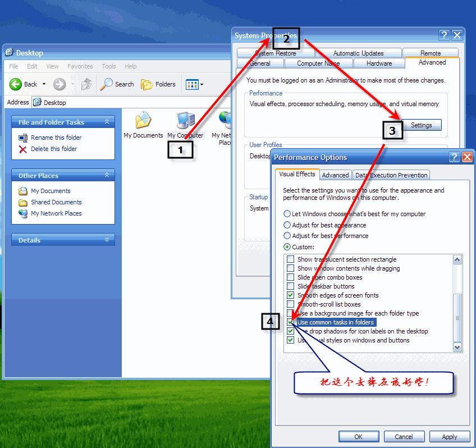Switch to the Automatic Updates tab

coord(359,53)
